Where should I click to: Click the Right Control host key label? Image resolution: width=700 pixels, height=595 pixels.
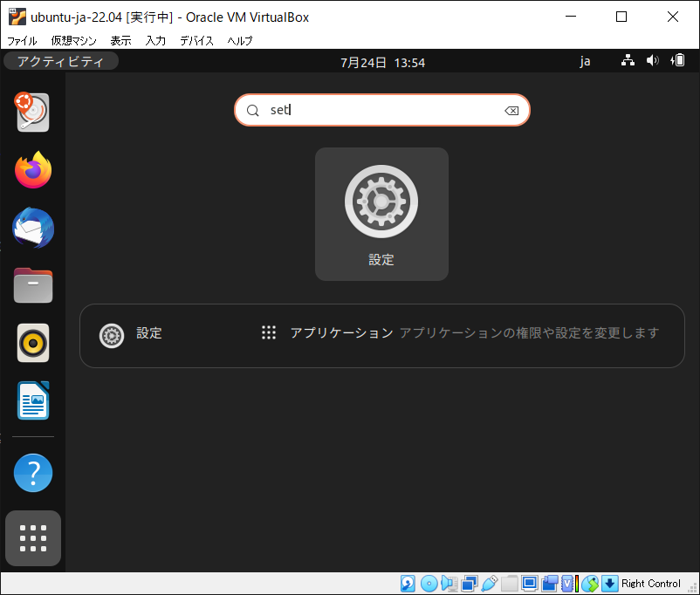point(651,584)
